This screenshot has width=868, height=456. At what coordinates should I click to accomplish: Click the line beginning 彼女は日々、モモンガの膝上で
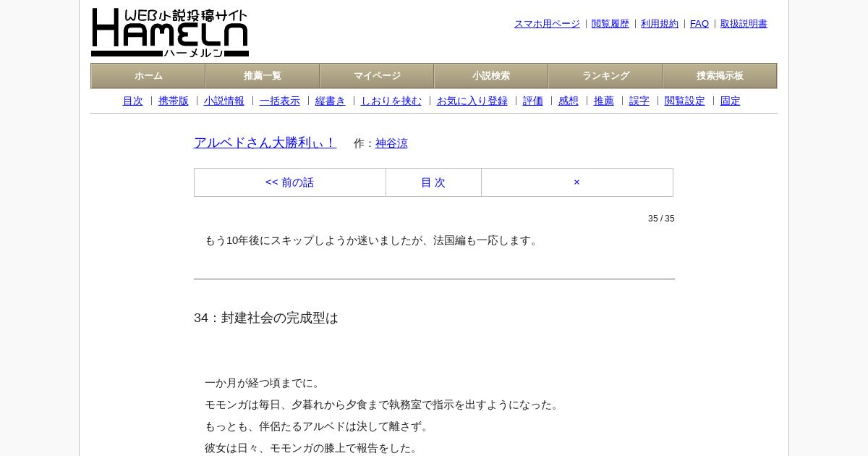(313, 448)
